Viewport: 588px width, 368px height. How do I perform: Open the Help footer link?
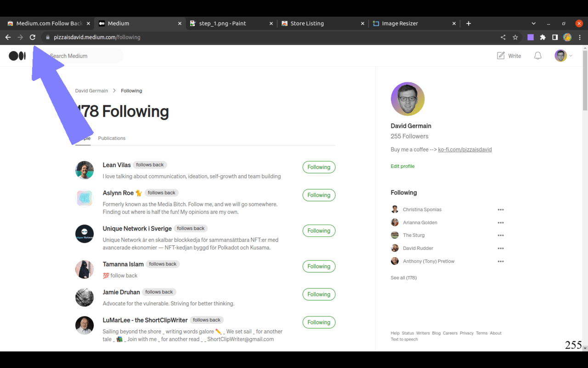395,333
